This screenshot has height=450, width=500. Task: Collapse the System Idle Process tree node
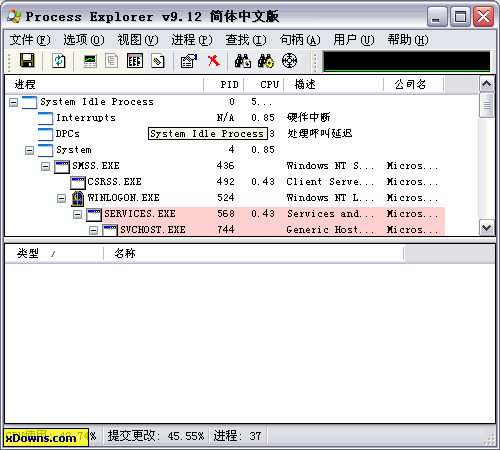pos(13,102)
